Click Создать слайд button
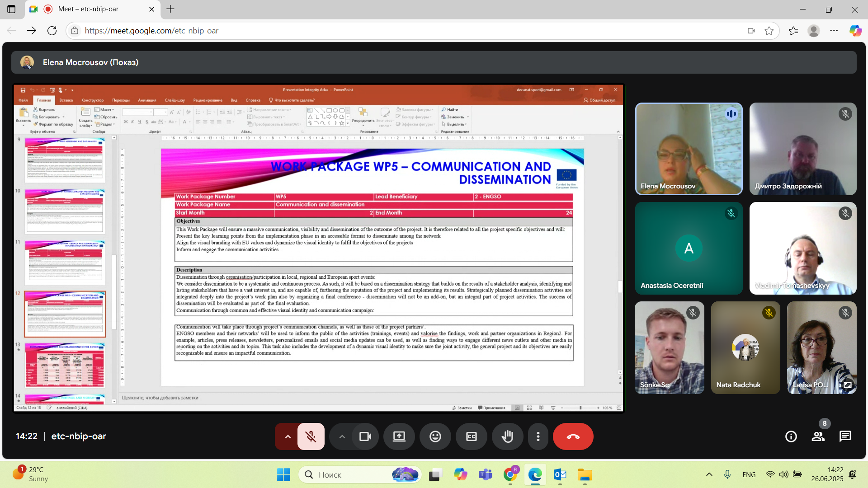868x488 pixels. tap(85, 117)
